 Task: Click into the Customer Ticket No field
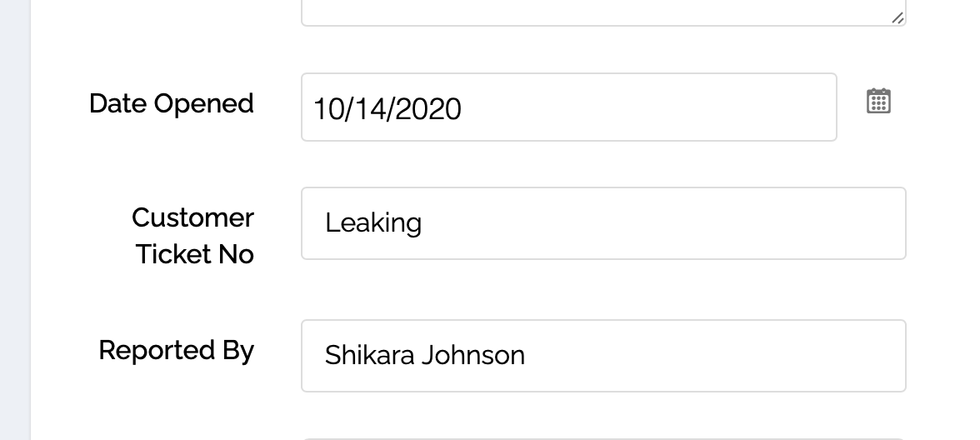602,223
